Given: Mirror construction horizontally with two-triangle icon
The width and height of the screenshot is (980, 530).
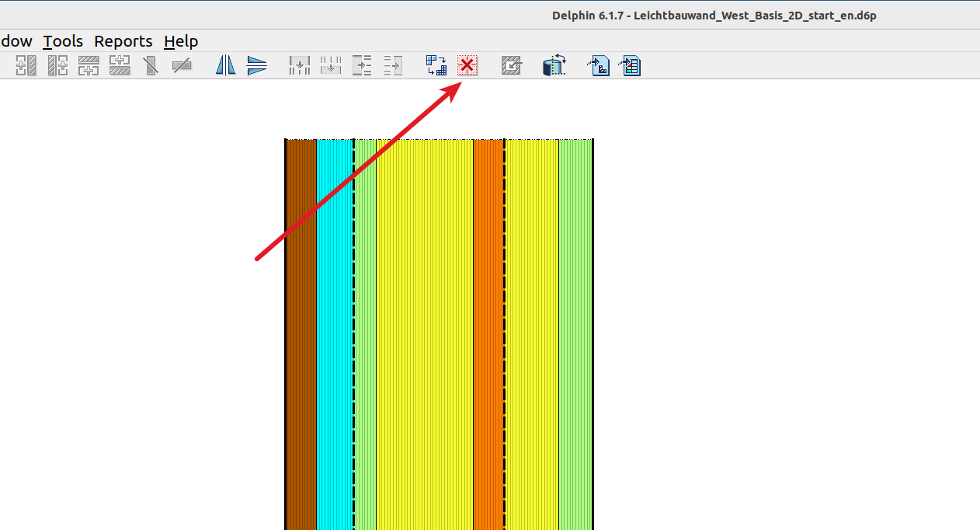Looking at the screenshot, I should click(225, 66).
